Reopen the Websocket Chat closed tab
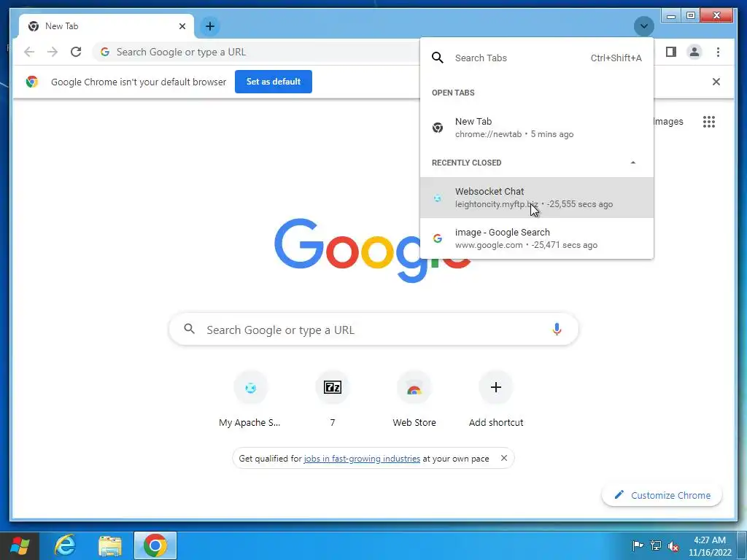The width and height of the screenshot is (747, 560). coord(536,198)
